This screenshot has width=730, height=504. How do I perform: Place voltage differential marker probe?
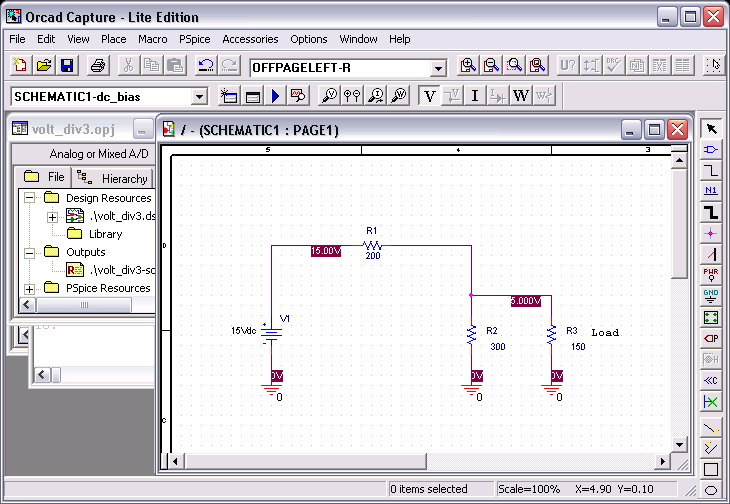[x=352, y=96]
